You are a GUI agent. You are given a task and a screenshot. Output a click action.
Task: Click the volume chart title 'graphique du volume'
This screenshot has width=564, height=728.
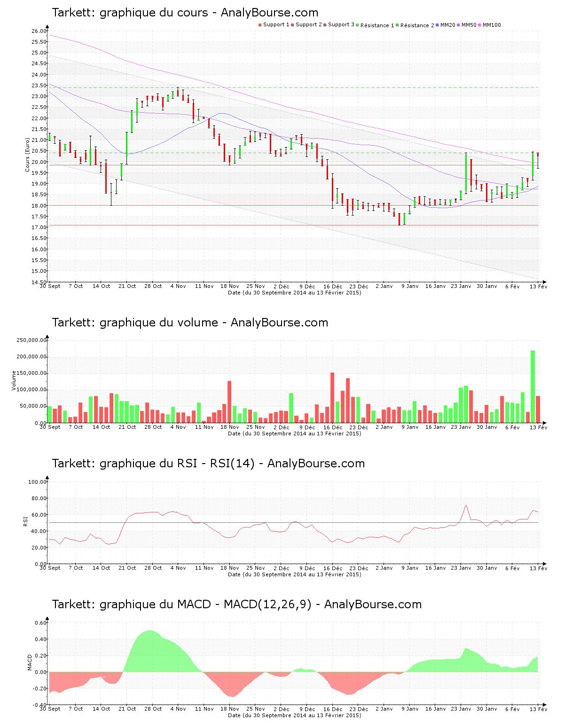159,323
